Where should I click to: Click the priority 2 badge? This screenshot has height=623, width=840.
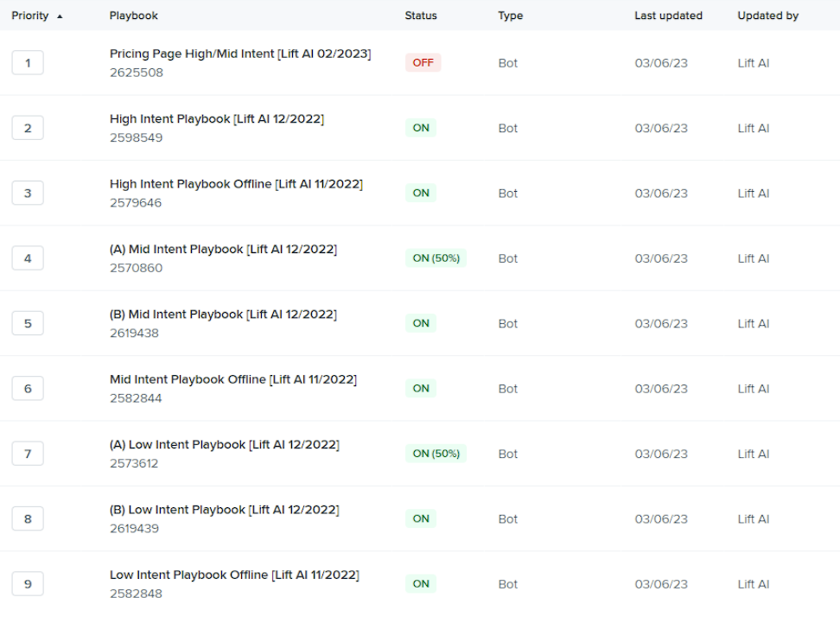tap(27, 127)
